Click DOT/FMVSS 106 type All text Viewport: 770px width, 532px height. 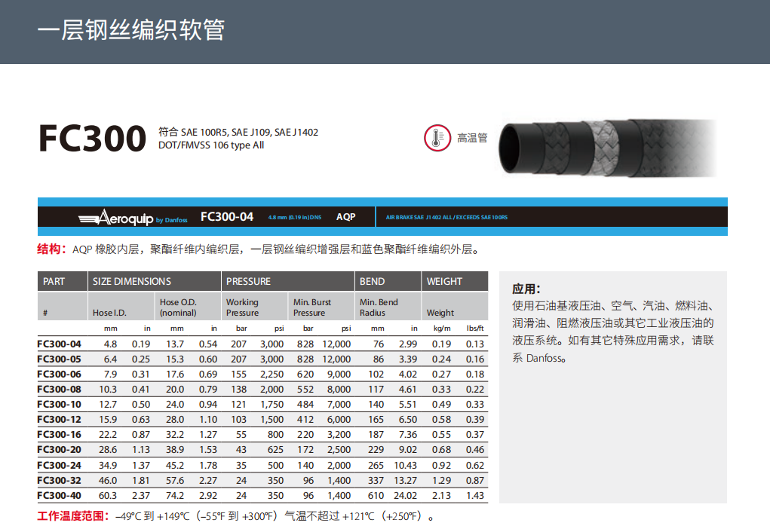tap(211, 145)
